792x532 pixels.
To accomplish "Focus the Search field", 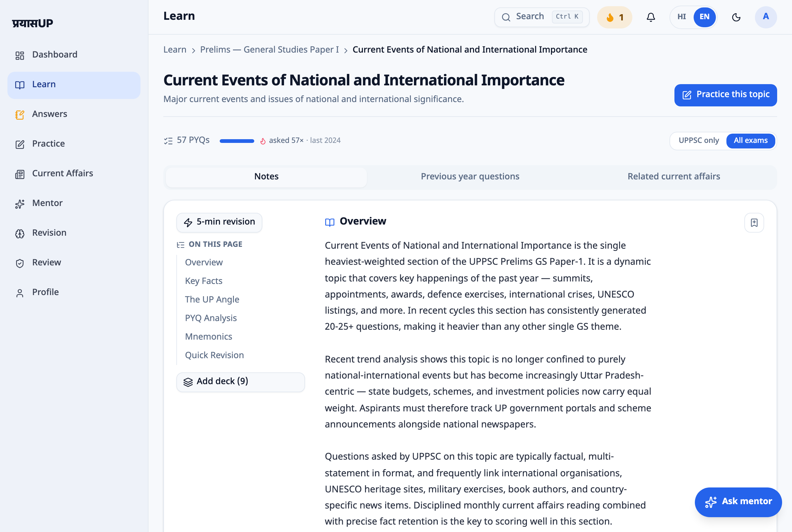I will [542, 17].
